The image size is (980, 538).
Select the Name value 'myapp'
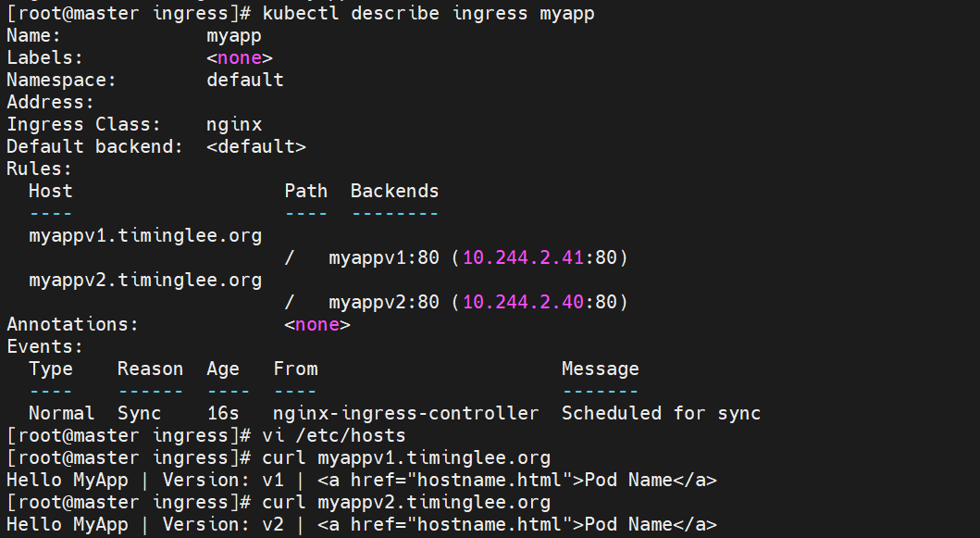pyautogui.click(x=234, y=36)
